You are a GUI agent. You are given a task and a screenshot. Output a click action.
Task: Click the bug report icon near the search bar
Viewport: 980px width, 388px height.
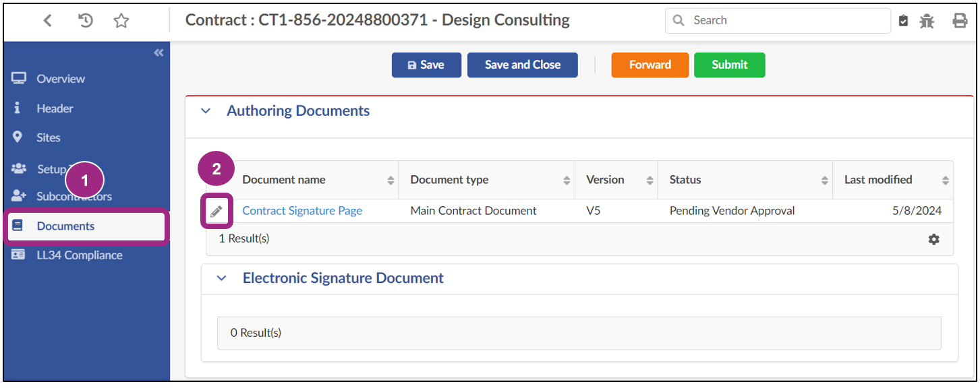point(927,20)
